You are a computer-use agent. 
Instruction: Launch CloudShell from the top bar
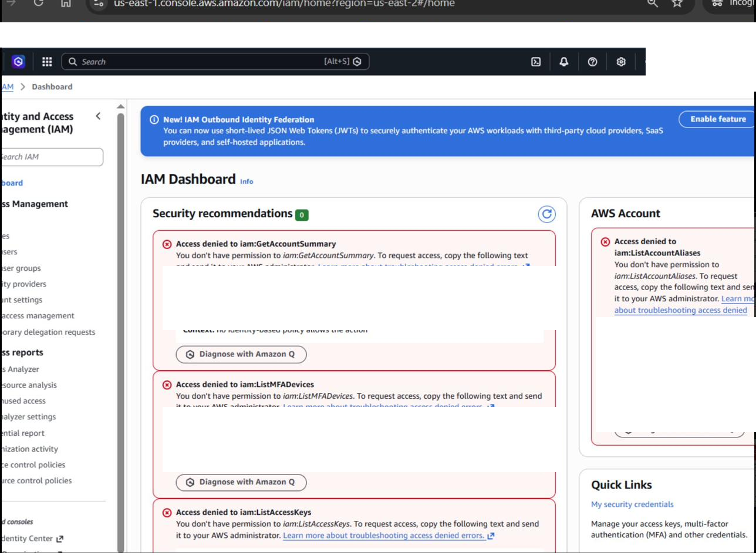[x=536, y=62]
